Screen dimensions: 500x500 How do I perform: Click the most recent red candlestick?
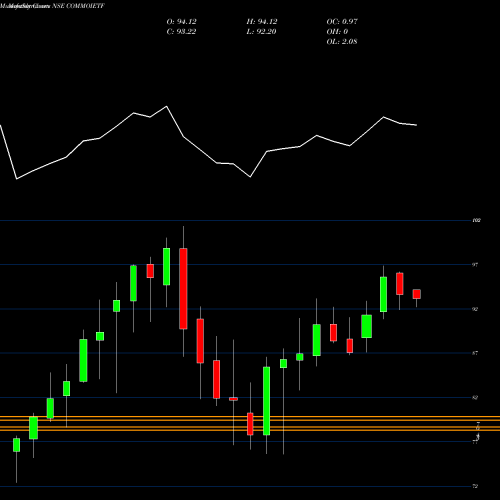pyautogui.click(x=417, y=294)
